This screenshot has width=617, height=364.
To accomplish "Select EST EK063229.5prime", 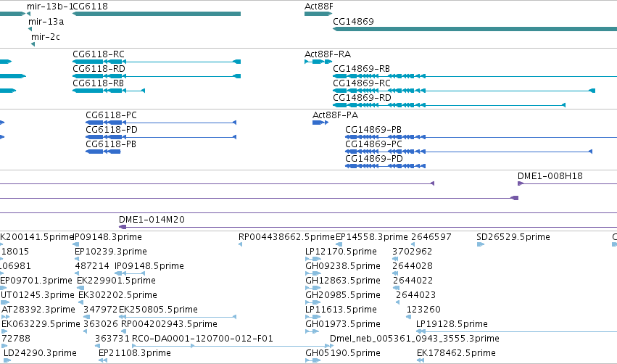I will 41,324.
